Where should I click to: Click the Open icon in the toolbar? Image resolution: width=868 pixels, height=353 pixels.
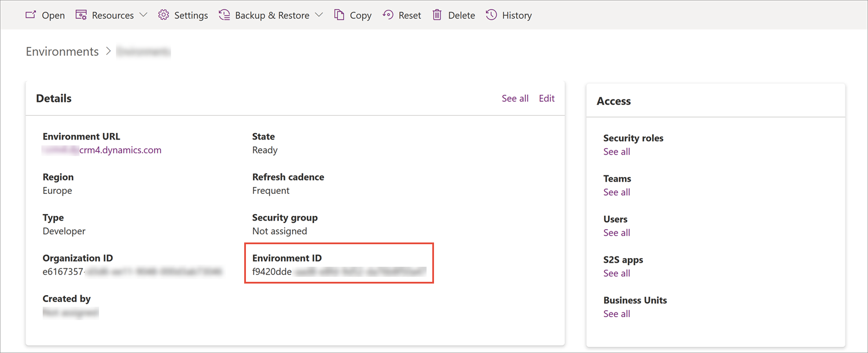[x=31, y=15]
